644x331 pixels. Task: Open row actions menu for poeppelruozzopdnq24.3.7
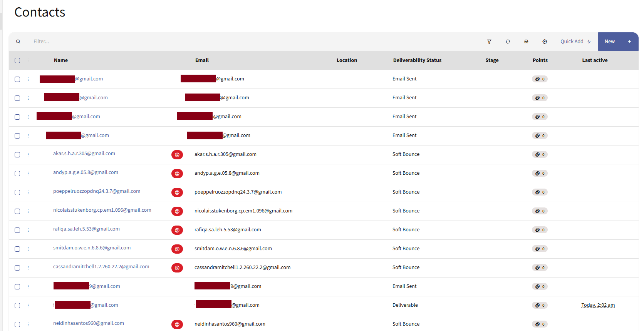[x=28, y=192]
